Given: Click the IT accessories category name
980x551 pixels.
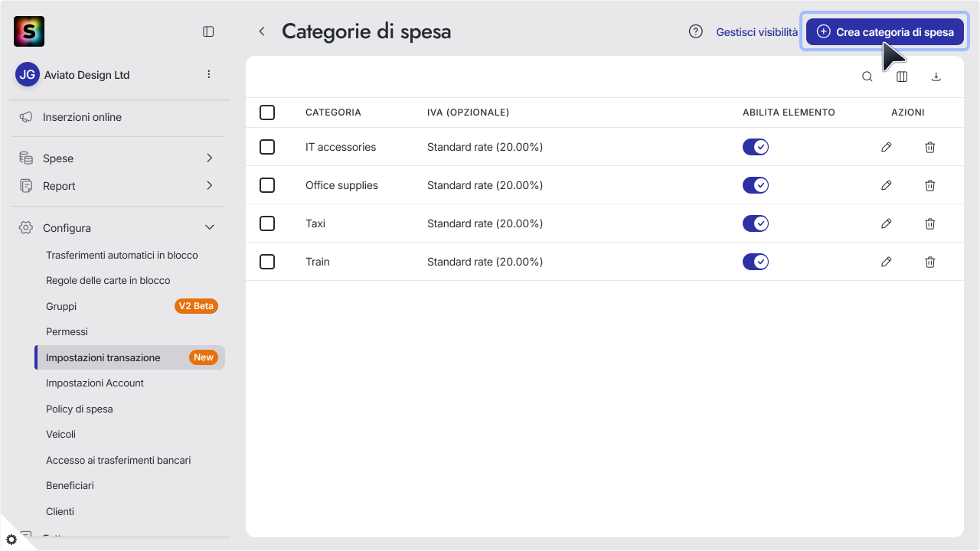Looking at the screenshot, I should point(341,147).
